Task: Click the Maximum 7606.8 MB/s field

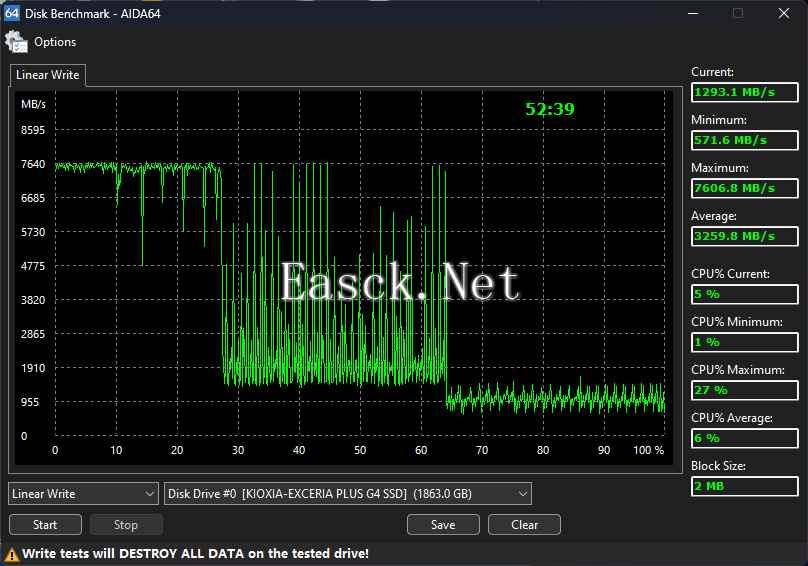Action: (745, 188)
